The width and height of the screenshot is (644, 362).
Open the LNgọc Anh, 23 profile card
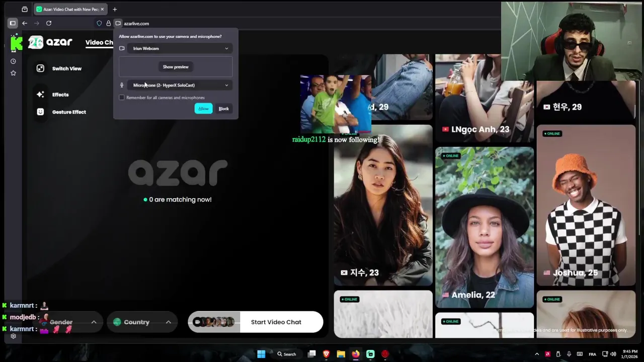[x=485, y=98]
